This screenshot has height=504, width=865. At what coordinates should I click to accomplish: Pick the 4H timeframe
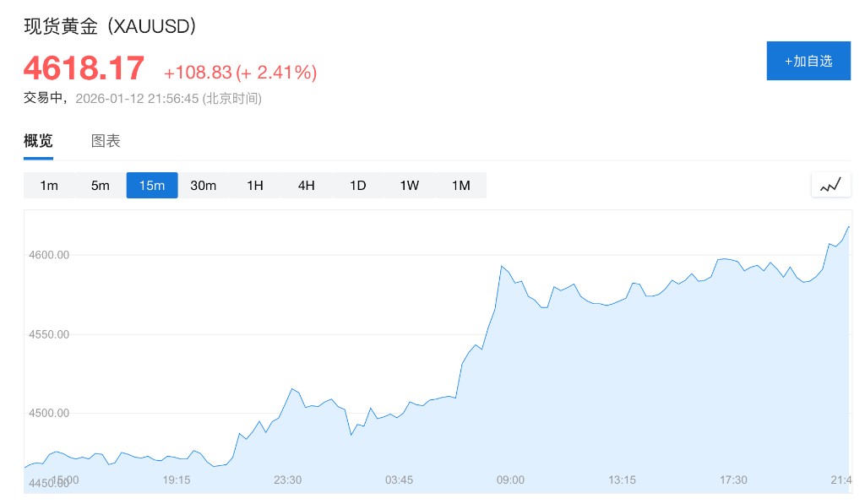[x=307, y=186]
